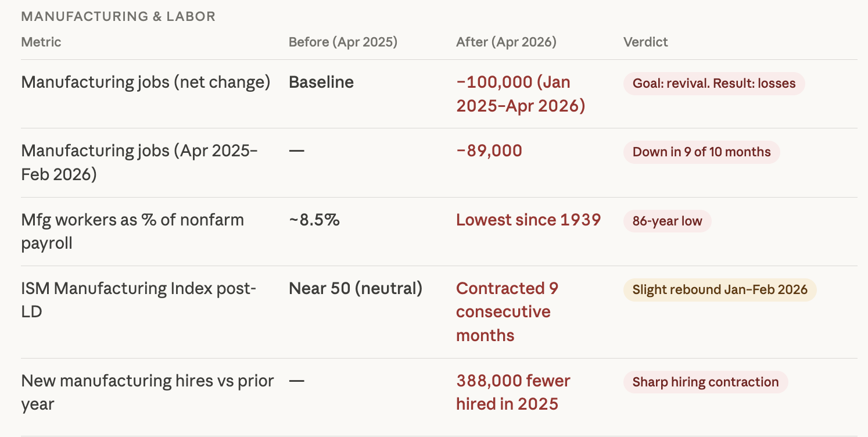Click the 'Contracted 9 consecutive months' value
The height and width of the screenshot is (437, 868).
tap(507, 311)
